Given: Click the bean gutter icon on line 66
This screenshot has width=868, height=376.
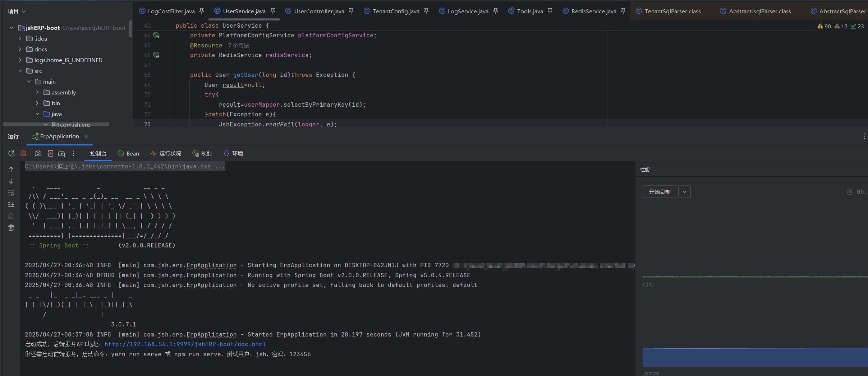Looking at the screenshot, I should point(156,55).
